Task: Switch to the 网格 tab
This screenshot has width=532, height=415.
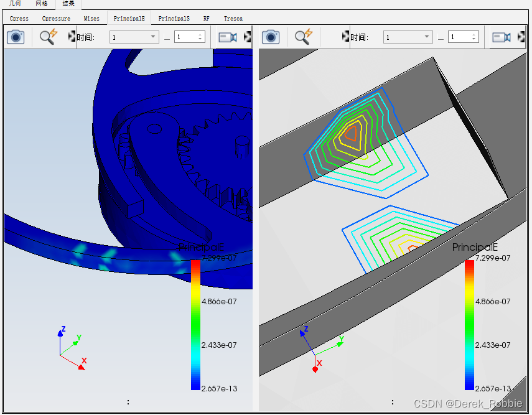Action: (42, 3)
